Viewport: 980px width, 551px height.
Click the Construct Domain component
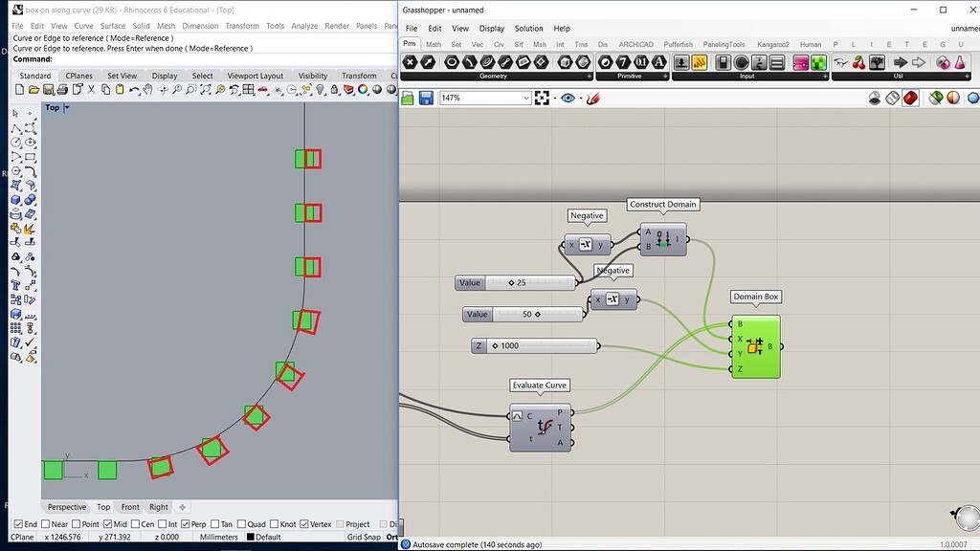click(663, 239)
